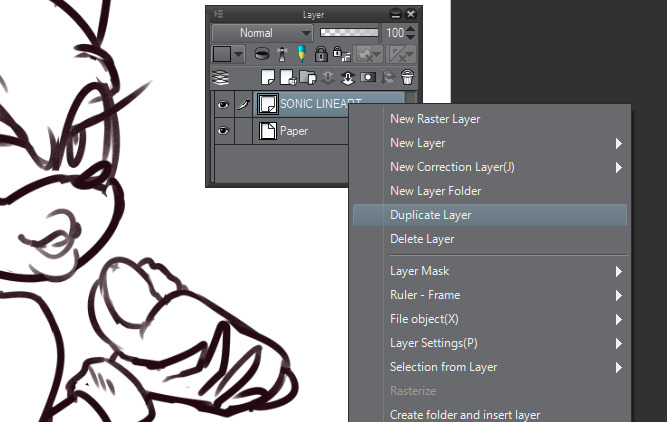Select the Paper layer thumbnail
The height and width of the screenshot is (422, 667).
[267, 131]
